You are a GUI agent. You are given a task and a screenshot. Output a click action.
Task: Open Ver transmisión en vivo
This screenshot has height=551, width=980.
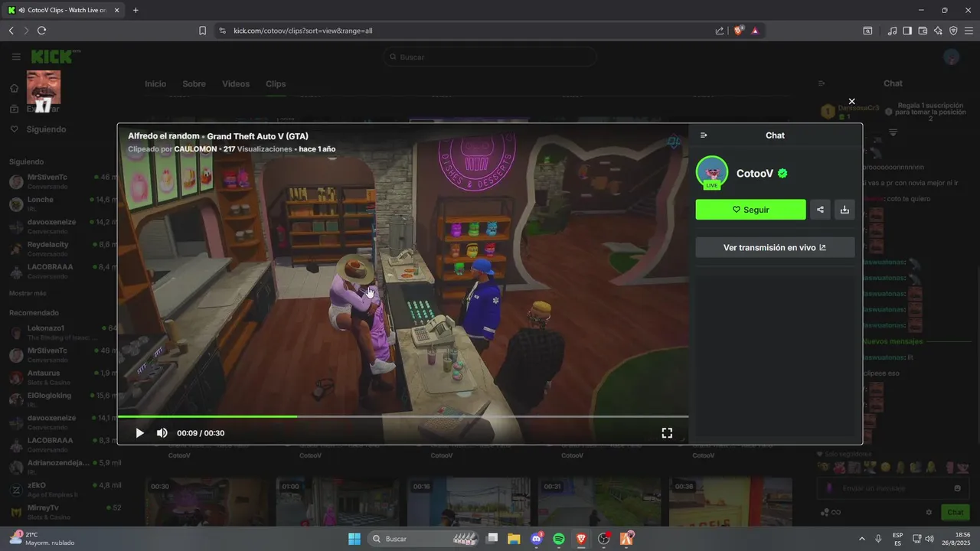[775, 247]
